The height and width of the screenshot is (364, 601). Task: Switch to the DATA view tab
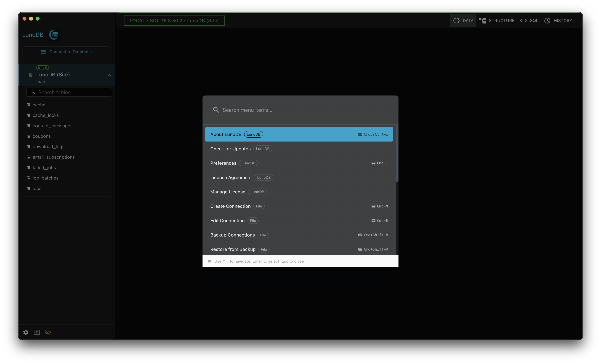point(463,21)
